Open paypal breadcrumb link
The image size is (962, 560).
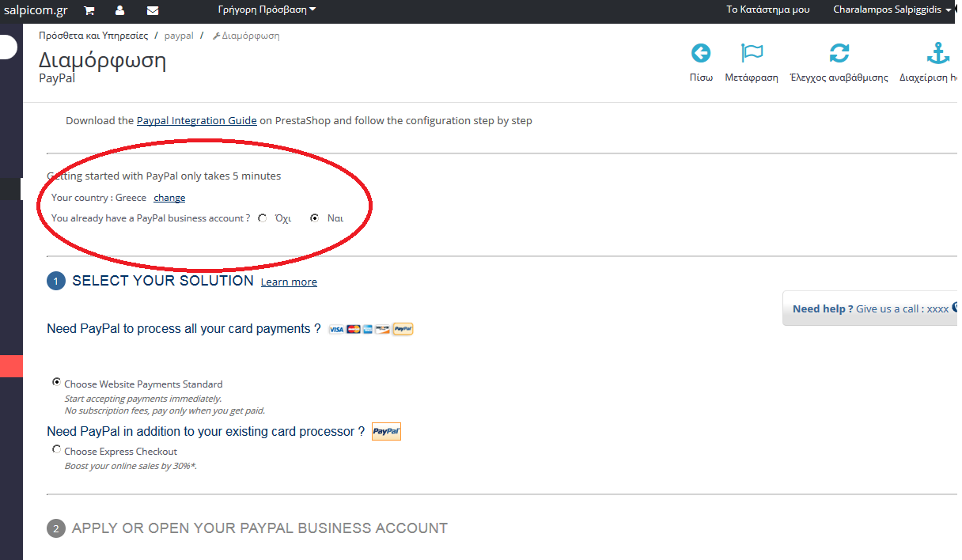click(179, 36)
